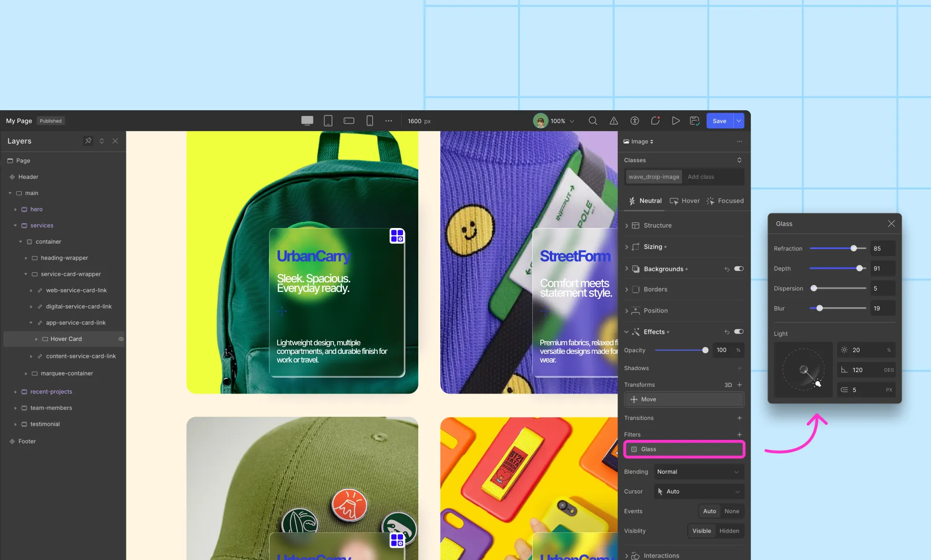Screen dimensions: 931x560
Task: Adjust the Blur slider in Glass
Action: pos(838,309)
